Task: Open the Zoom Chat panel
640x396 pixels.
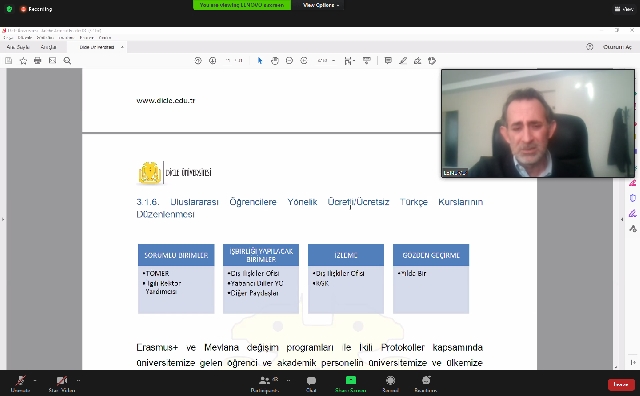Action: tap(311, 384)
